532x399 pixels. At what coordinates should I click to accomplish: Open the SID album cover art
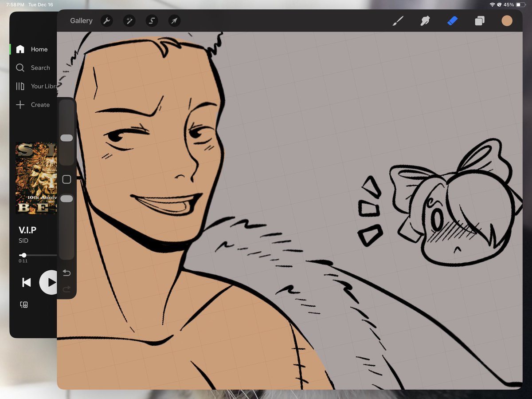point(36,178)
